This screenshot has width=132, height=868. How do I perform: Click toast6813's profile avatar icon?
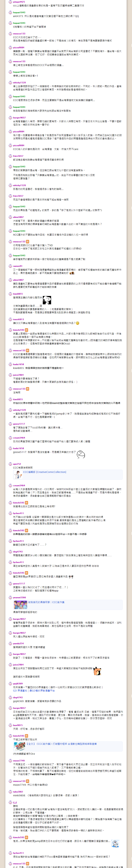[10, 319]
